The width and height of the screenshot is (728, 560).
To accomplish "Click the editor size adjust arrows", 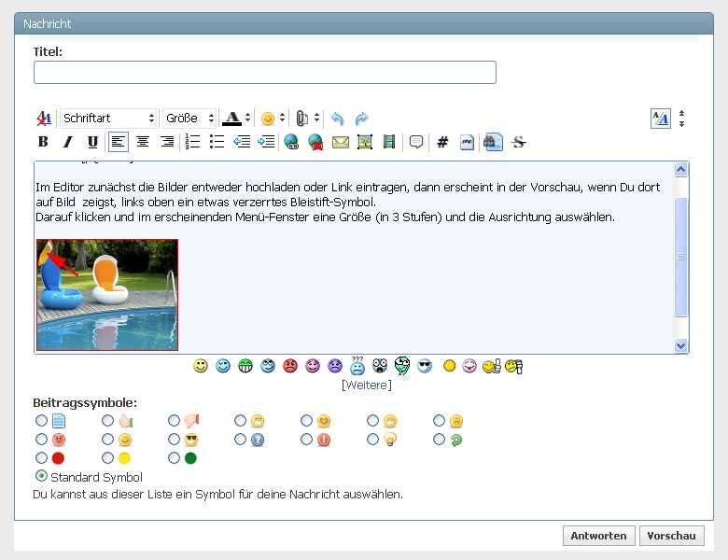I will pos(681,119).
